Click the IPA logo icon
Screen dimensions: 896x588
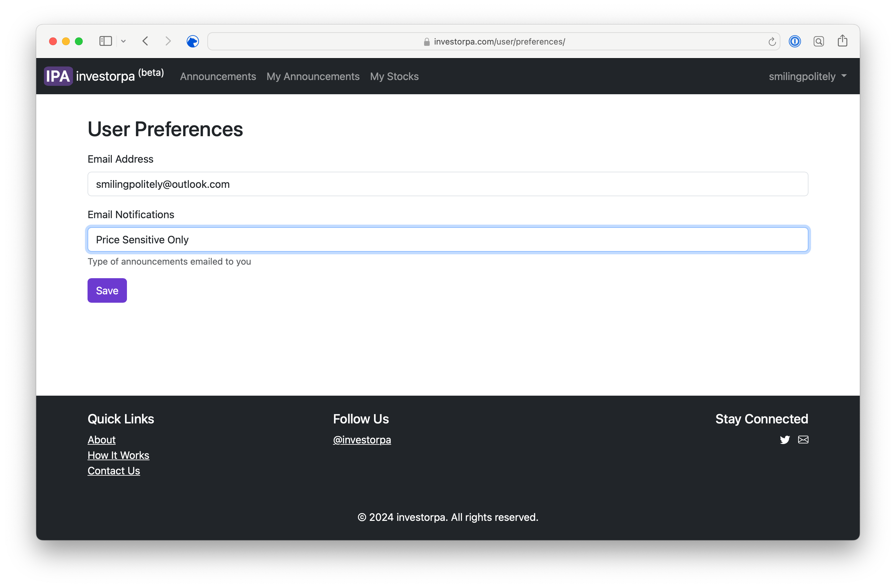[x=58, y=76]
